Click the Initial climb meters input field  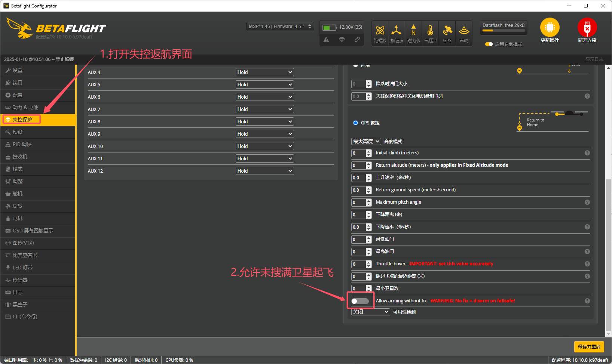point(361,153)
